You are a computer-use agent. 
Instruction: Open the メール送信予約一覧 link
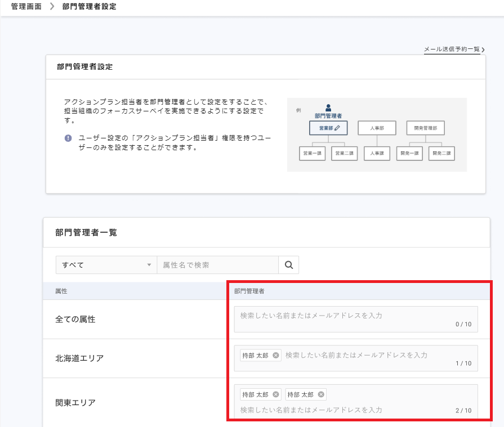pos(452,49)
